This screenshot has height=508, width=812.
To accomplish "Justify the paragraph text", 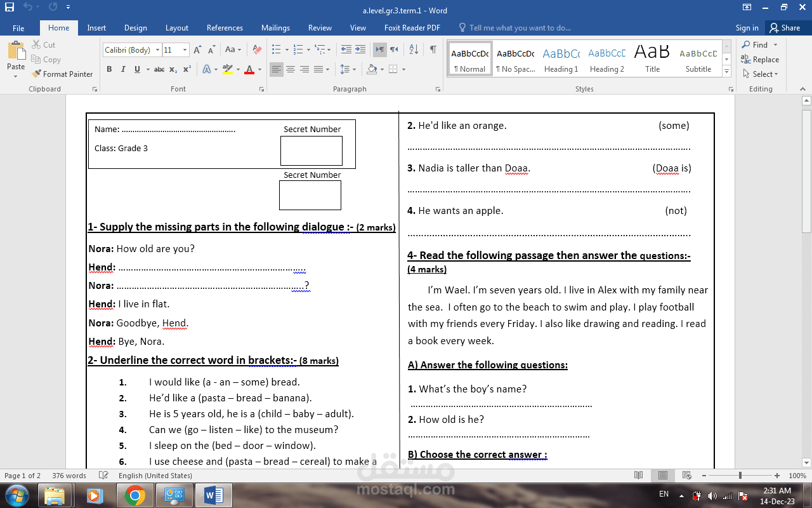I will (x=318, y=69).
